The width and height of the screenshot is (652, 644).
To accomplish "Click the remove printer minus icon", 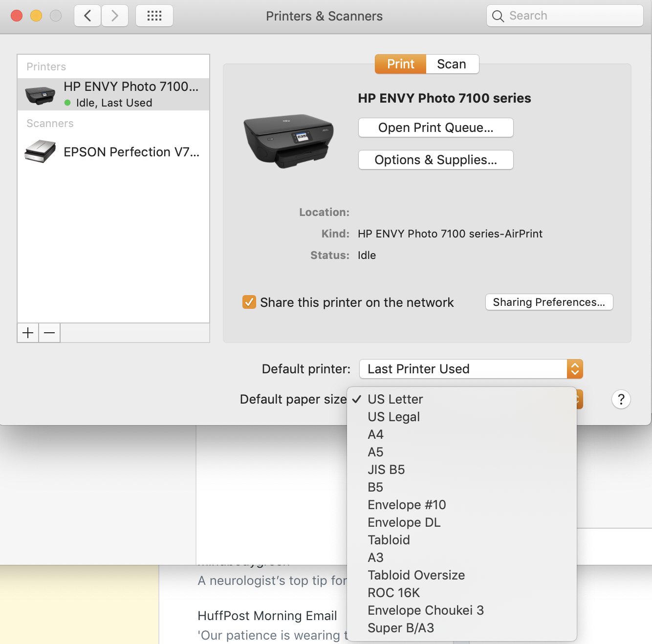I will [49, 333].
